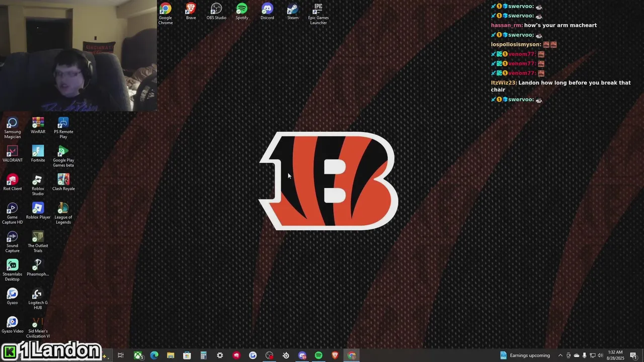The image size is (644, 362).
Task: Select the Clash Royale desktop icon
Action: point(63,183)
